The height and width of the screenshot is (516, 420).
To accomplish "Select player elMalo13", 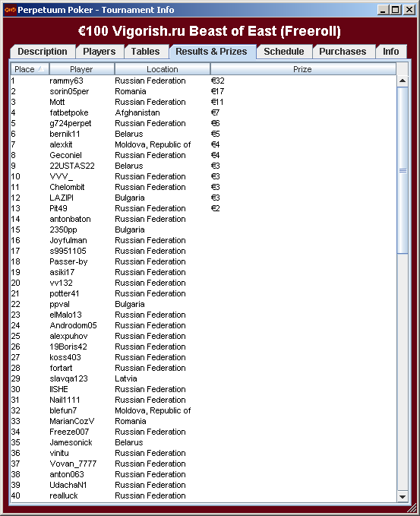I will [65, 315].
